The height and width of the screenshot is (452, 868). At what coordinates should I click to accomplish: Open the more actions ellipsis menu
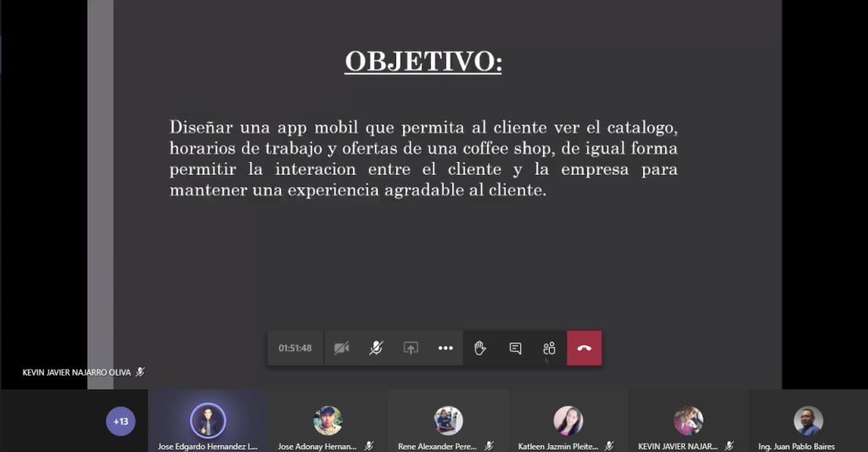tap(445, 349)
